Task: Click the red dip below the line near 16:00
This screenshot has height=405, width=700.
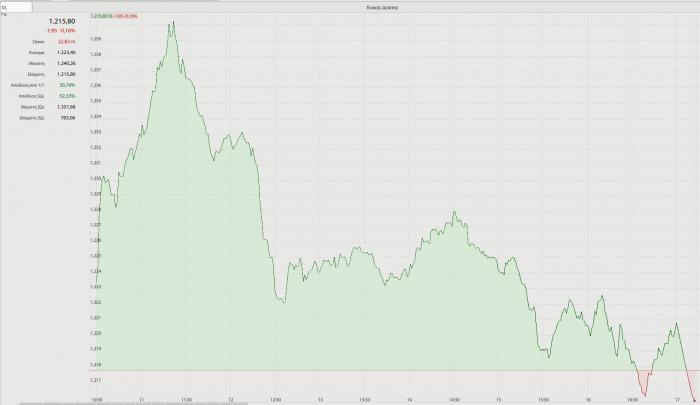Action: [x=643, y=386]
